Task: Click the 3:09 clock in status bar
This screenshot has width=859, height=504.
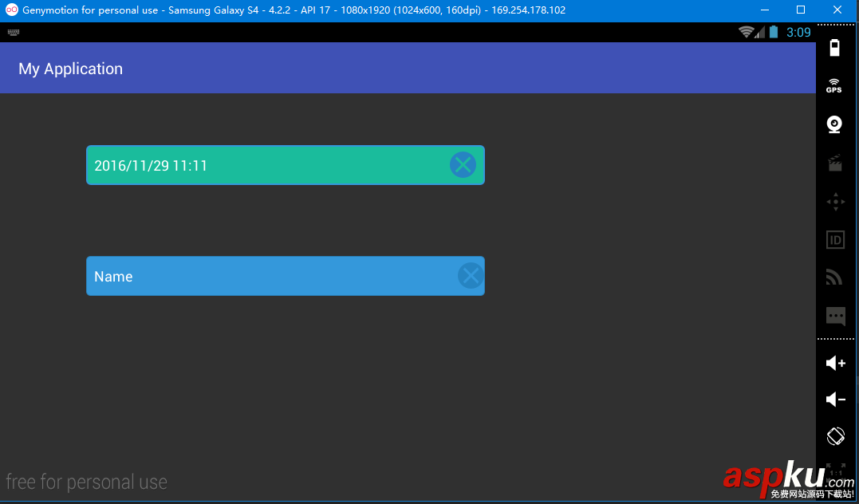Action: point(798,33)
